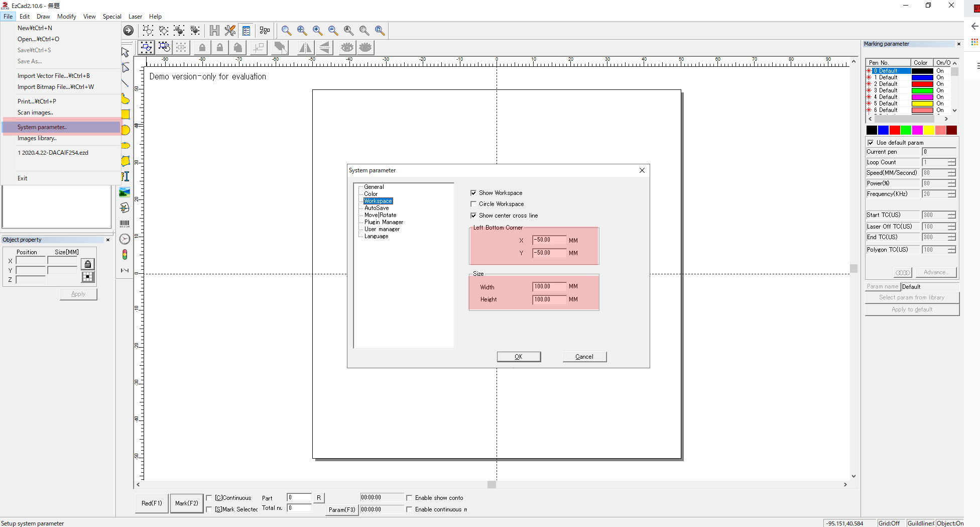
Task: Toggle the Show Workspace checkbox
Action: click(473, 193)
